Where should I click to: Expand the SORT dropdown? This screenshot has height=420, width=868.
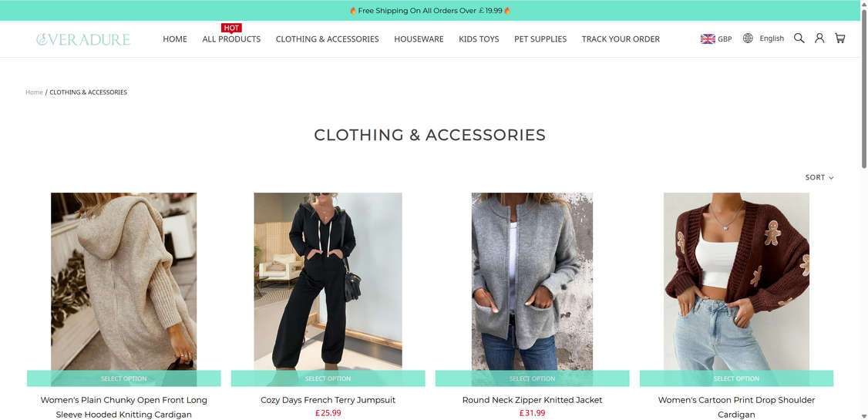tap(819, 177)
